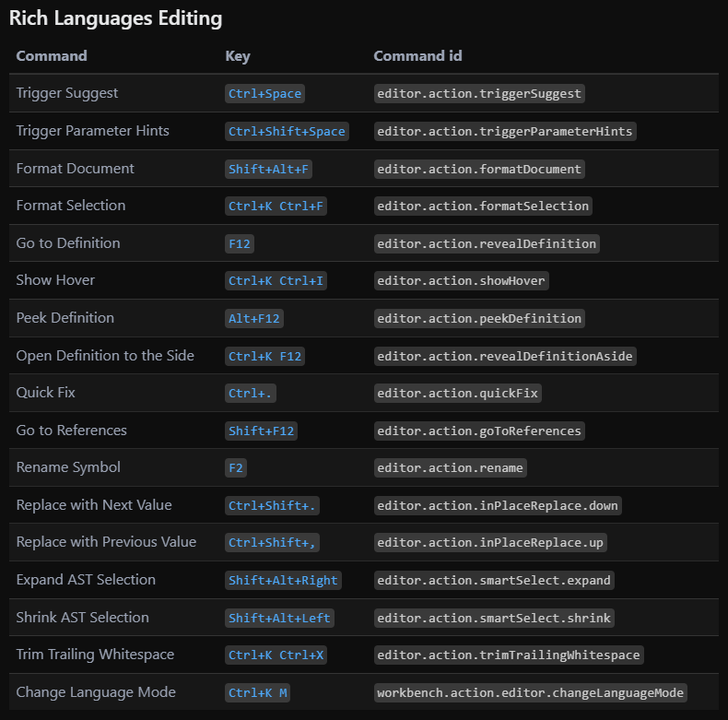Select the Trim Trailing Whitespace command name
Viewport: 728px width, 720px height.
click(95, 655)
